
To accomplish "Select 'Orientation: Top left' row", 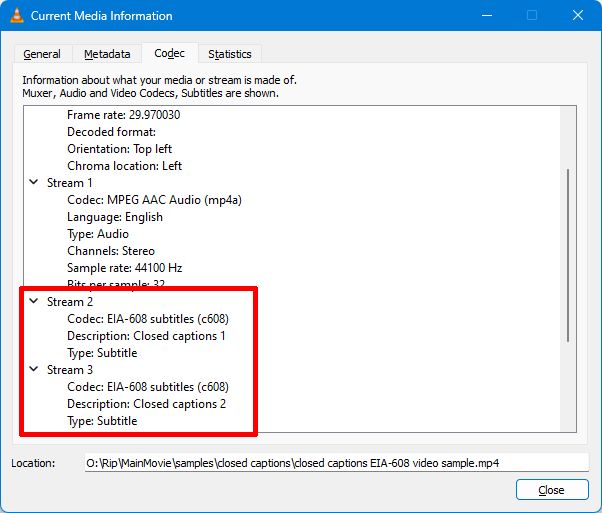I will tap(119, 149).
